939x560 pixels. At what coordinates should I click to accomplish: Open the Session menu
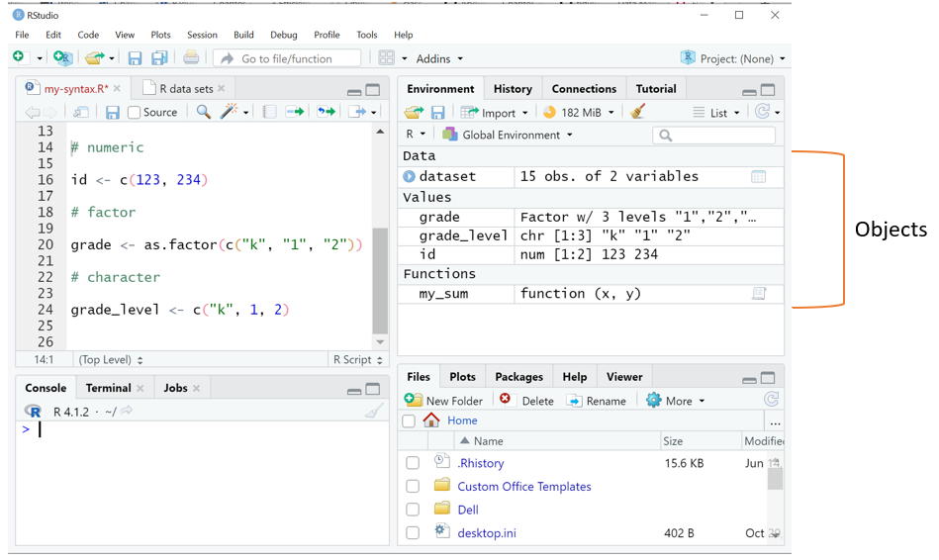coord(202,35)
